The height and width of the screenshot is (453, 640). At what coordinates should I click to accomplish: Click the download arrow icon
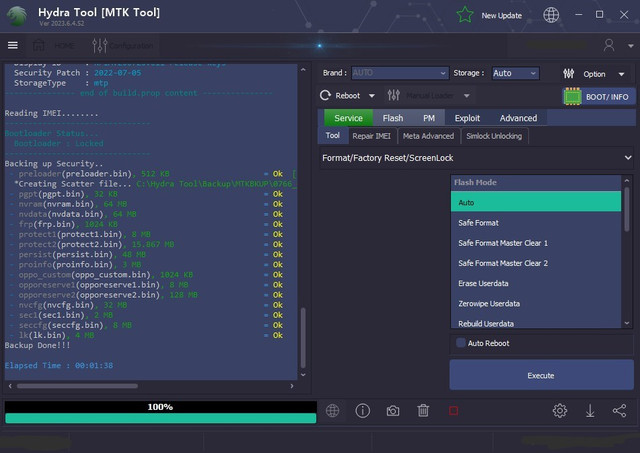coord(590,411)
